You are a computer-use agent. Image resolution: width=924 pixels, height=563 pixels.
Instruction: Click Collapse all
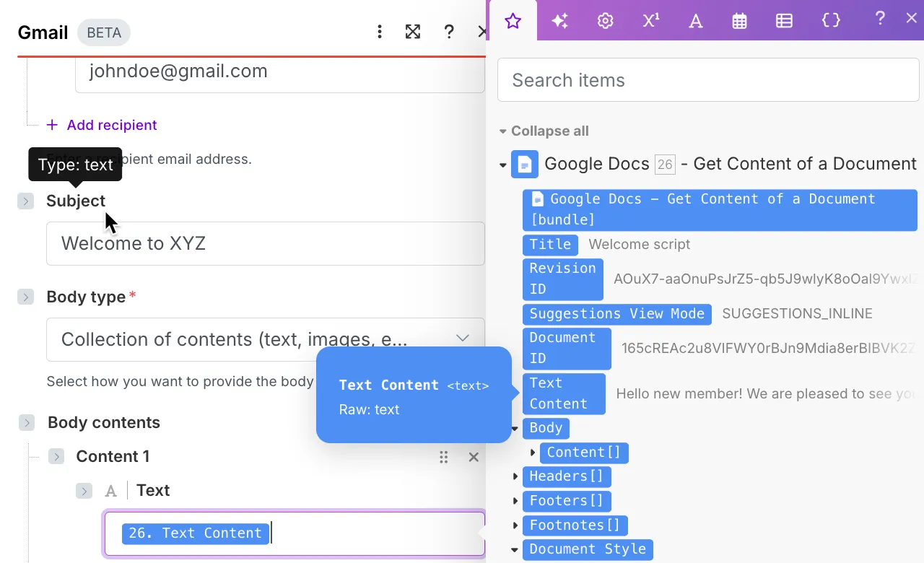pyautogui.click(x=544, y=131)
